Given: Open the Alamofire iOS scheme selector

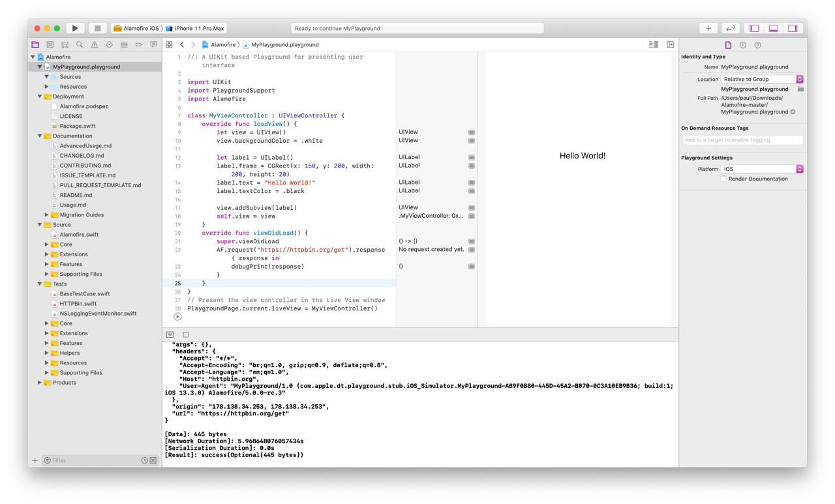Looking at the screenshot, I should [x=136, y=28].
